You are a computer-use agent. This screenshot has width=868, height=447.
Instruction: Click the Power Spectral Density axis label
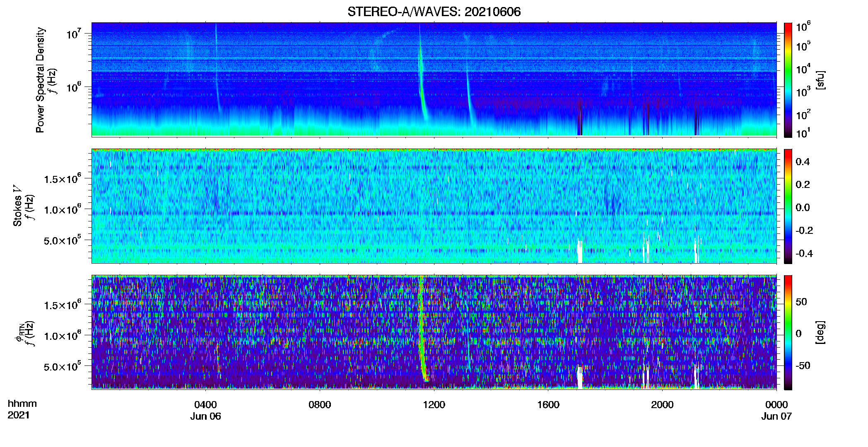coord(40,80)
